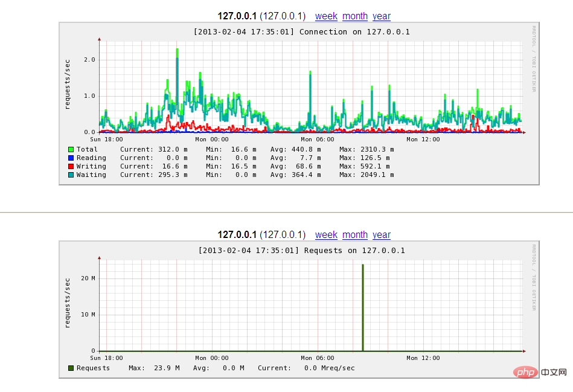Click the green Total legend swatch

[x=71, y=150]
